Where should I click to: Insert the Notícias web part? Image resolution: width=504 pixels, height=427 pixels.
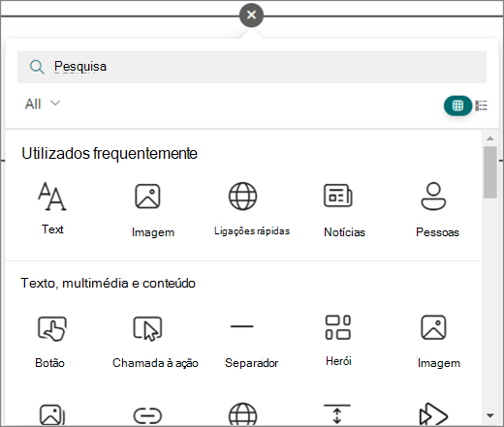click(x=344, y=210)
